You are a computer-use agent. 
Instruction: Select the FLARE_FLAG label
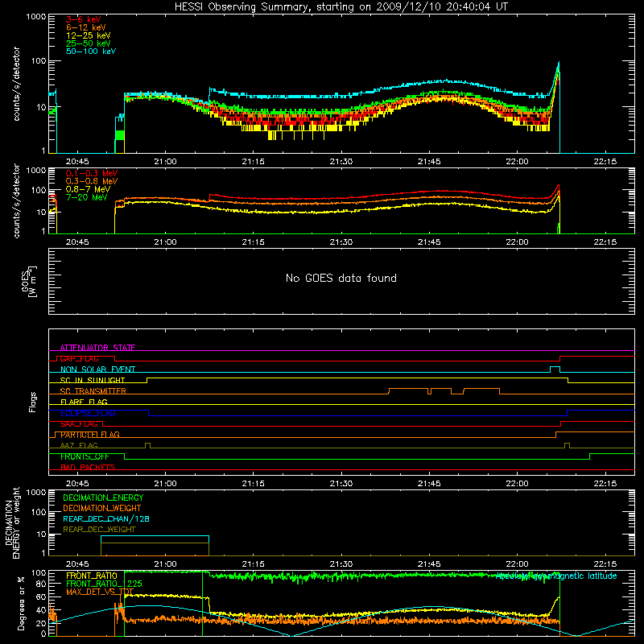click(x=84, y=402)
